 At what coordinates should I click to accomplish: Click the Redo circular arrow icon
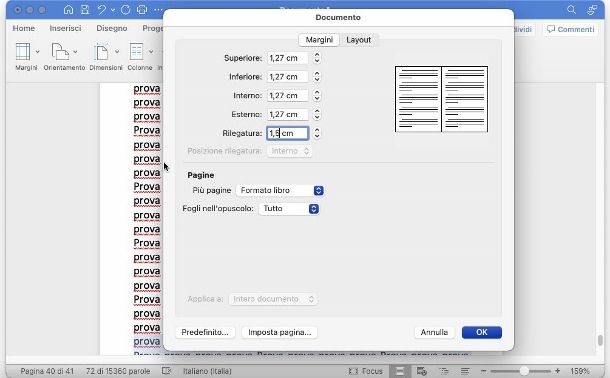pos(125,10)
